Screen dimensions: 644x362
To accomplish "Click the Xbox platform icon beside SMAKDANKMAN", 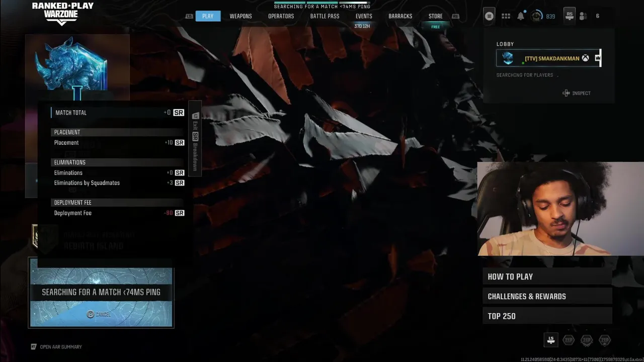I will [586, 58].
